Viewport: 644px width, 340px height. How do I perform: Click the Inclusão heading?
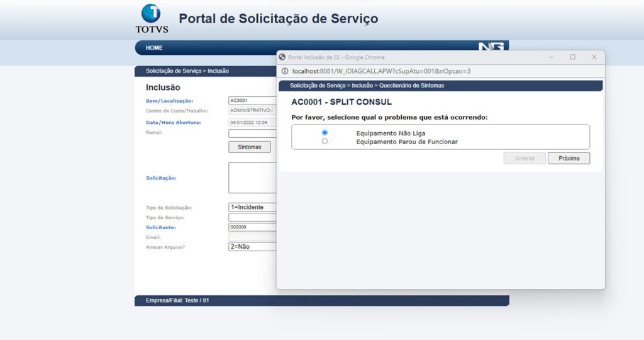point(163,87)
